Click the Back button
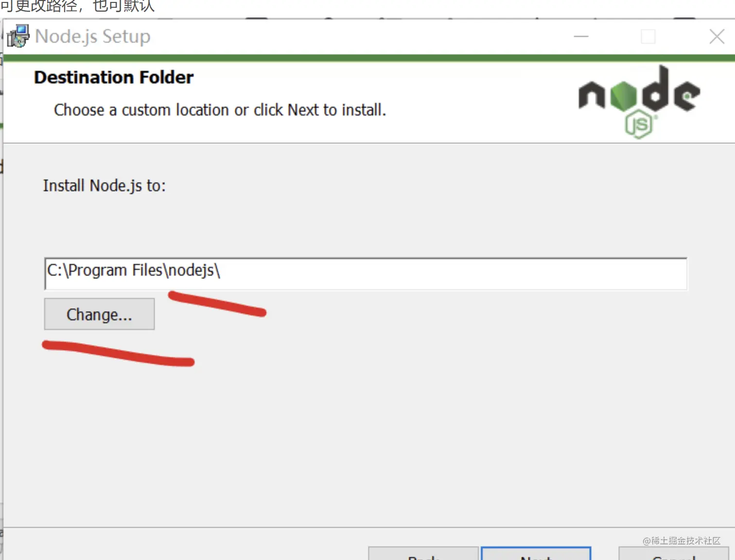 [x=423, y=553]
